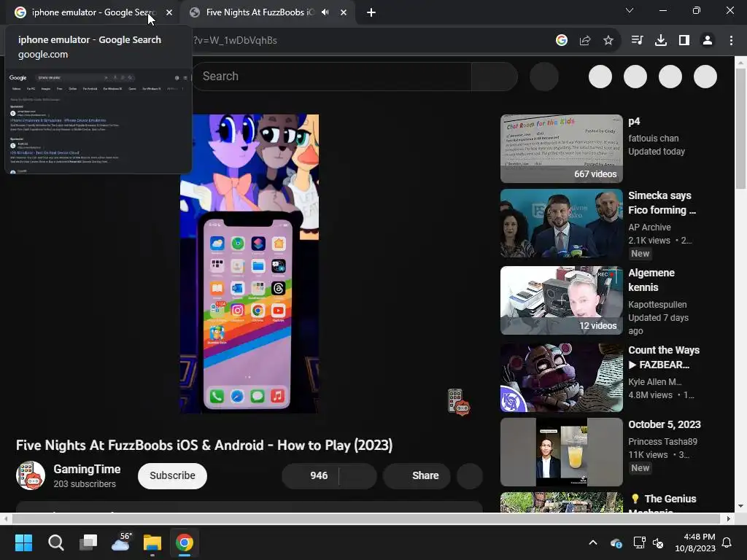Image resolution: width=747 pixels, height=560 pixels.
Task: Open the October 5, 2023 video thumbnail
Action: pyautogui.click(x=561, y=452)
